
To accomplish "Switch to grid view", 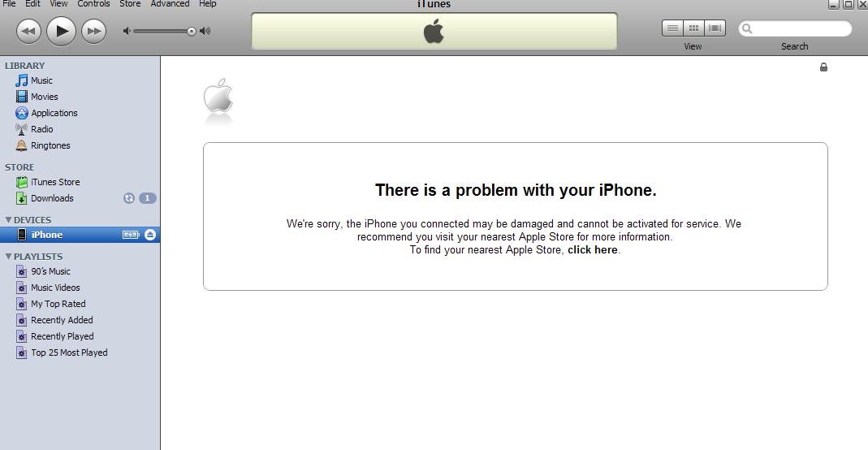I will click(x=693, y=28).
